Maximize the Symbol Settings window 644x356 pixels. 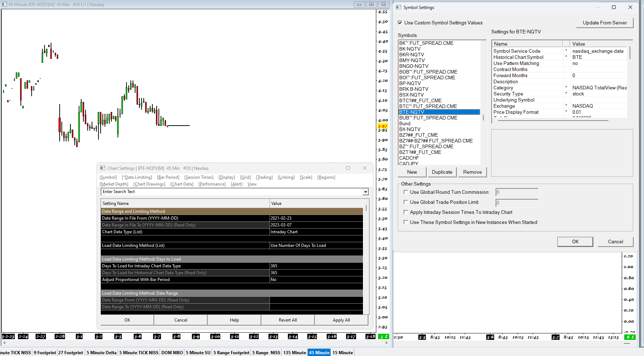point(614,7)
